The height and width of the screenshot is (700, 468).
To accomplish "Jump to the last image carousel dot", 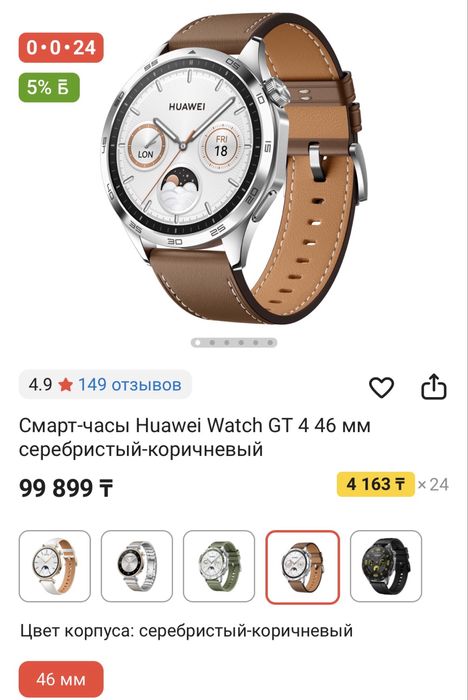I will point(270,343).
